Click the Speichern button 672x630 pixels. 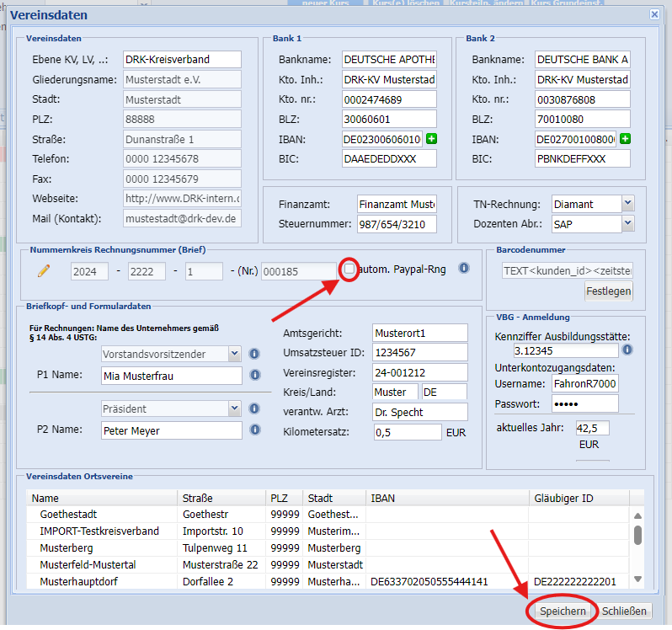(x=562, y=611)
